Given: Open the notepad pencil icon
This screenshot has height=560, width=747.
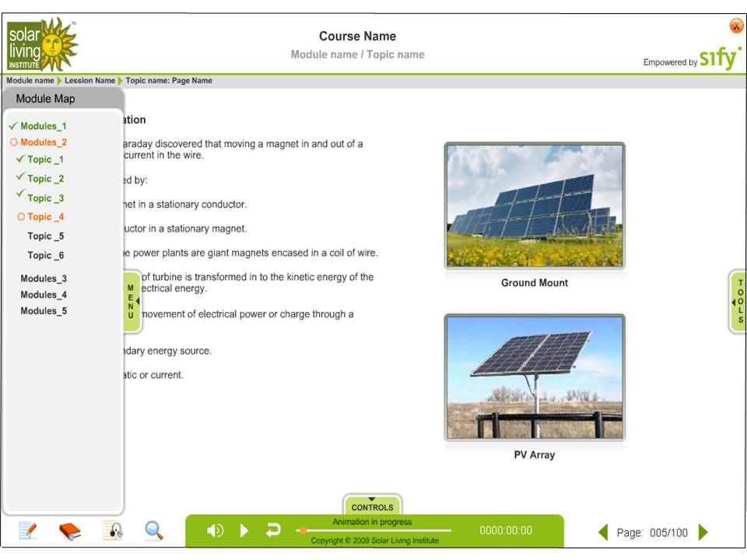Looking at the screenshot, I should (x=27, y=530).
